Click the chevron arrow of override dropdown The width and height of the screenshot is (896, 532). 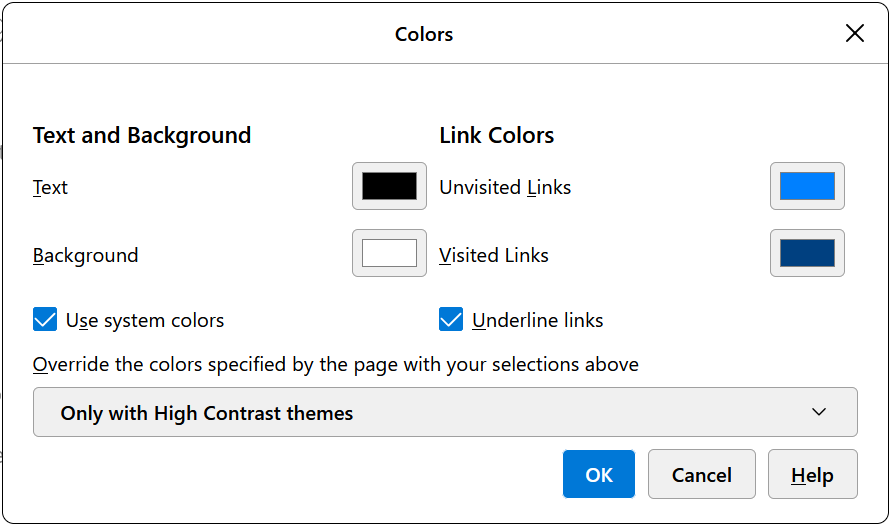coord(819,412)
